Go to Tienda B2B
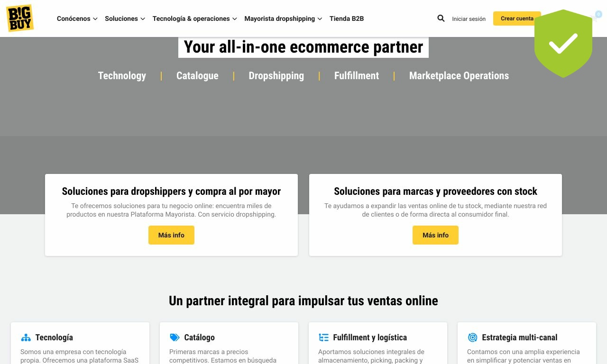607x364 pixels. pyautogui.click(x=347, y=18)
